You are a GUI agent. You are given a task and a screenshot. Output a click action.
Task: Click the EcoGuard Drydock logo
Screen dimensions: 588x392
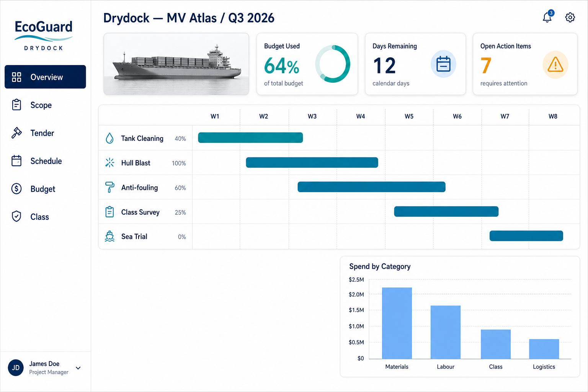(x=44, y=35)
